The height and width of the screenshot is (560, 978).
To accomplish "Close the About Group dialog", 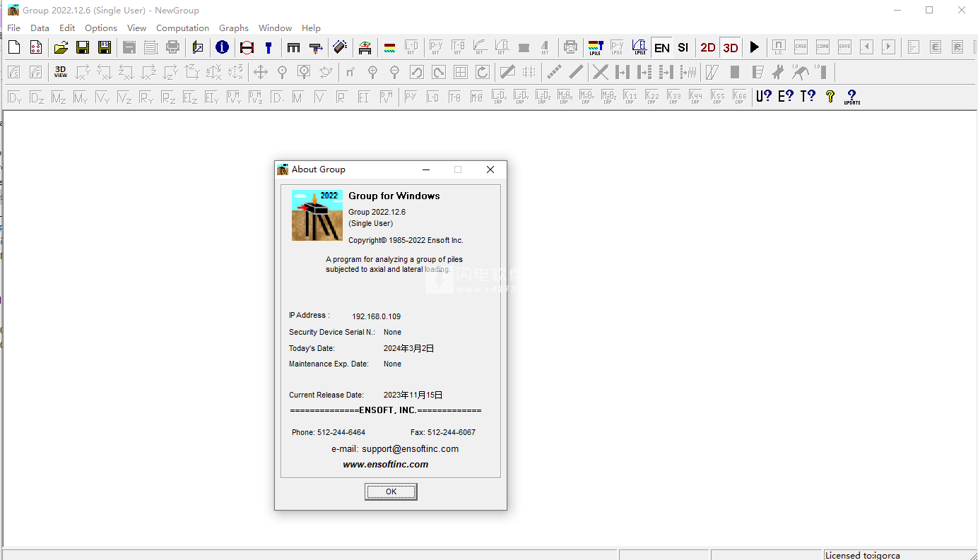I will click(490, 169).
